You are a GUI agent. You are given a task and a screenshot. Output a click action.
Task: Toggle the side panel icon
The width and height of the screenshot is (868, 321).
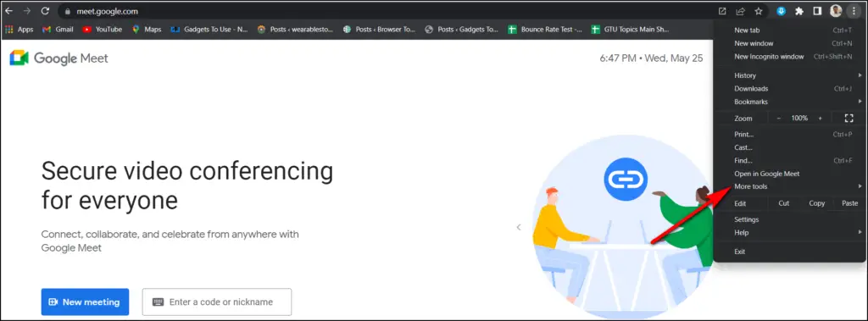click(x=817, y=11)
